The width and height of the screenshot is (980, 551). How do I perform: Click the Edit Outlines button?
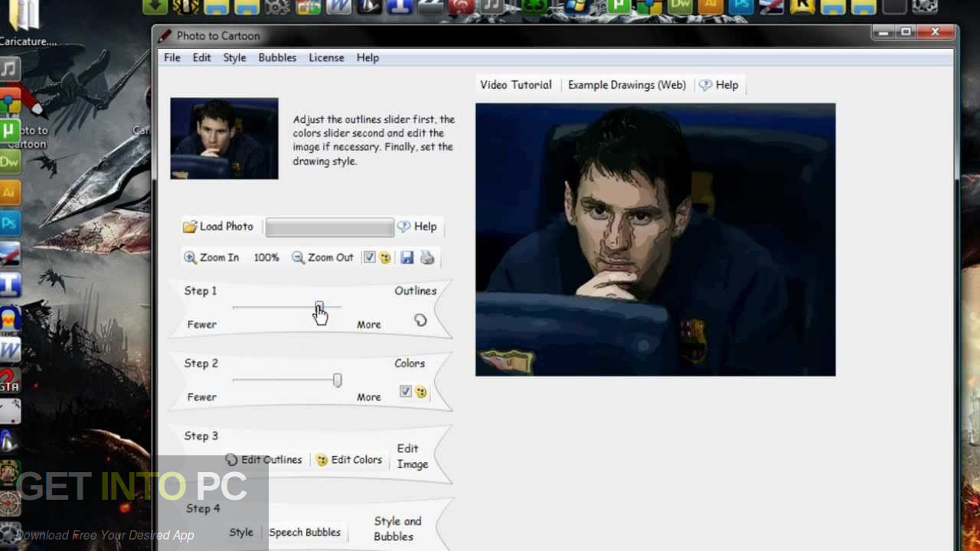263,460
